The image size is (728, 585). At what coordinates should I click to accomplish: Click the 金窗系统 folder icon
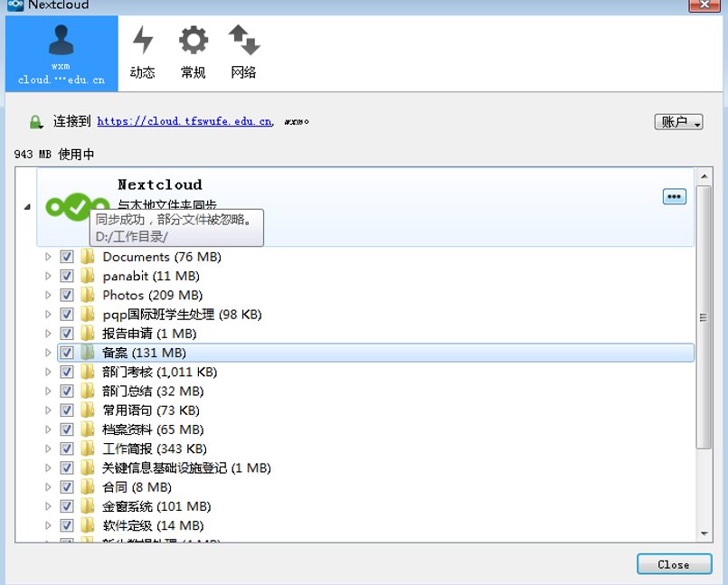point(88,505)
